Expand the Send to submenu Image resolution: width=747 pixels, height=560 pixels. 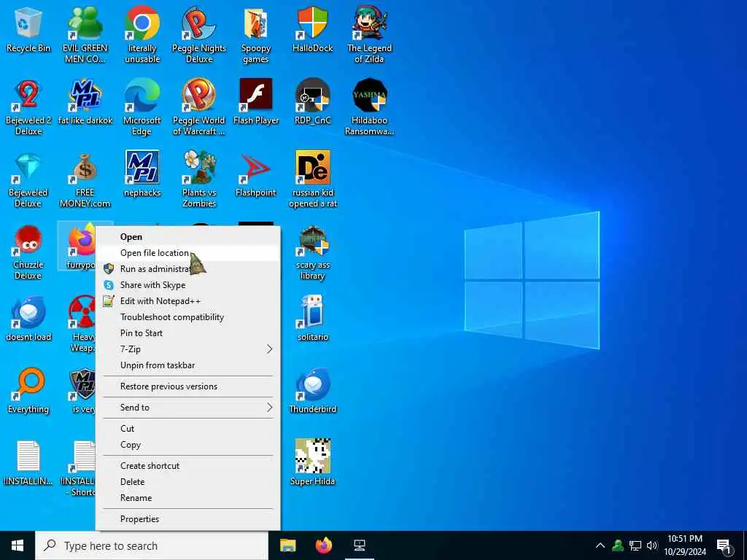(x=187, y=407)
